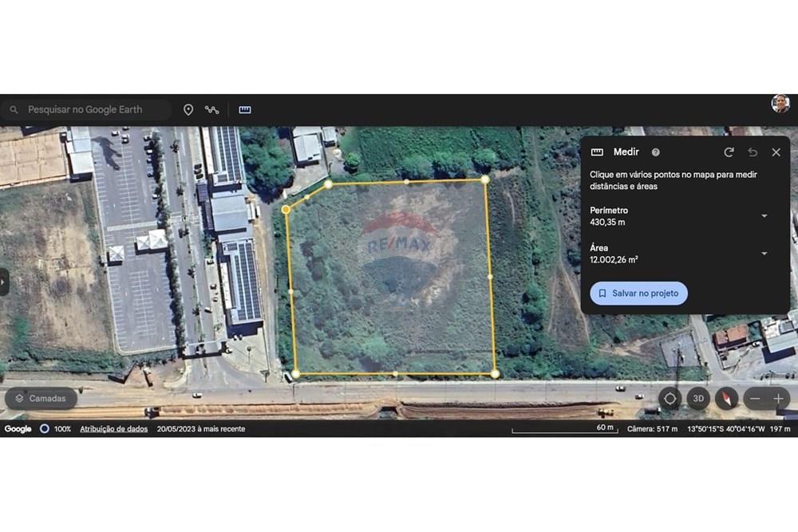Expand the left side panel arrow
798x532 pixels.
click(x=3, y=282)
